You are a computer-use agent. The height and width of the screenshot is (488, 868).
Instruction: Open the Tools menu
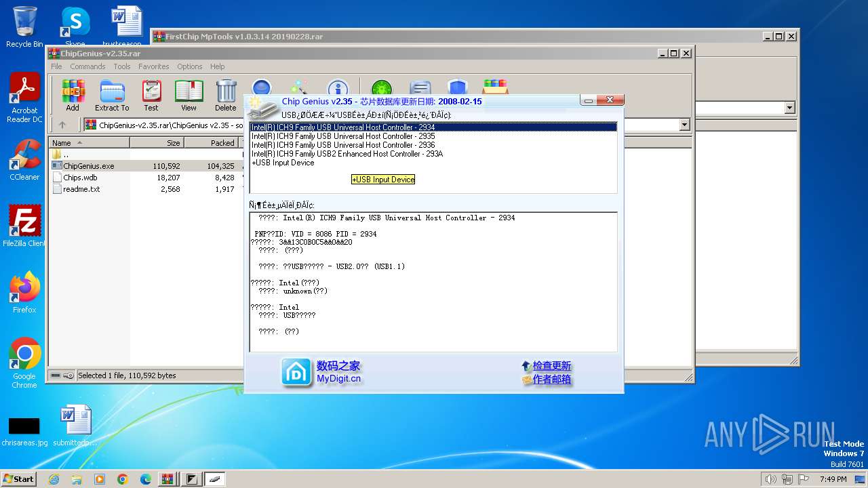click(122, 66)
